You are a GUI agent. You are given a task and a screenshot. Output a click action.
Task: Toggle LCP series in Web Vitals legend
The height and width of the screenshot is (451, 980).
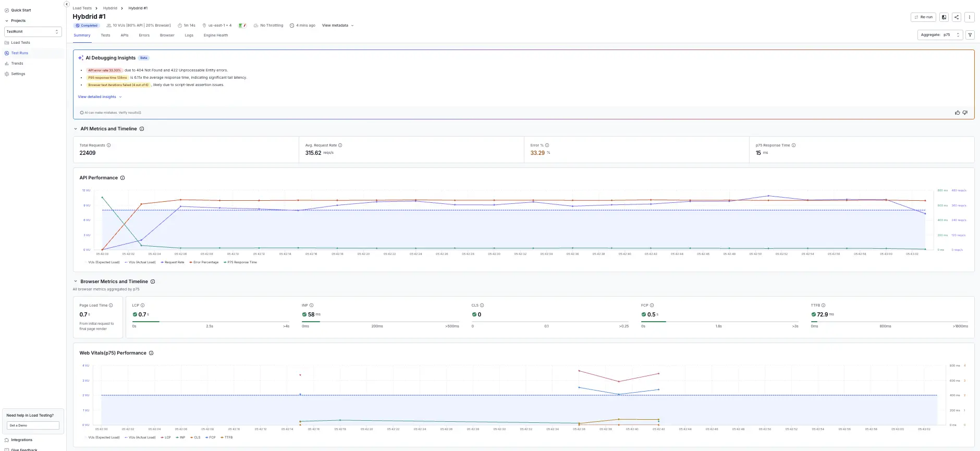pyautogui.click(x=166, y=437)
